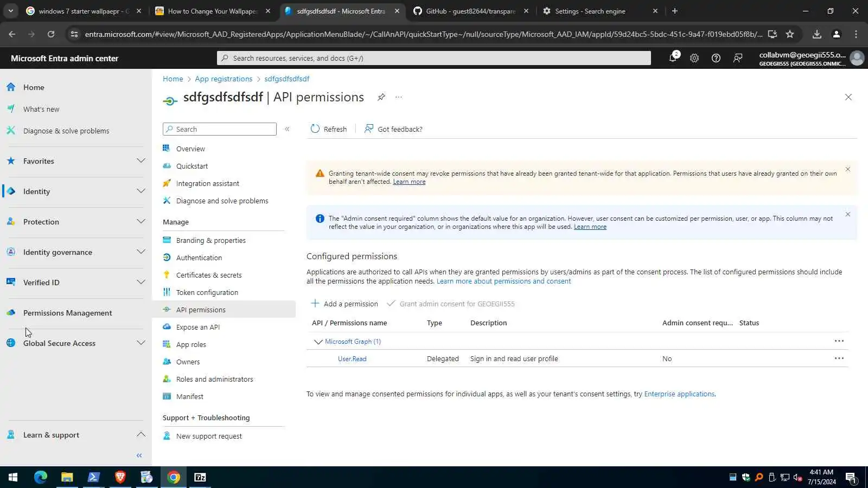
Task: Open the feedback icon in header
Action: coord(738,58)
